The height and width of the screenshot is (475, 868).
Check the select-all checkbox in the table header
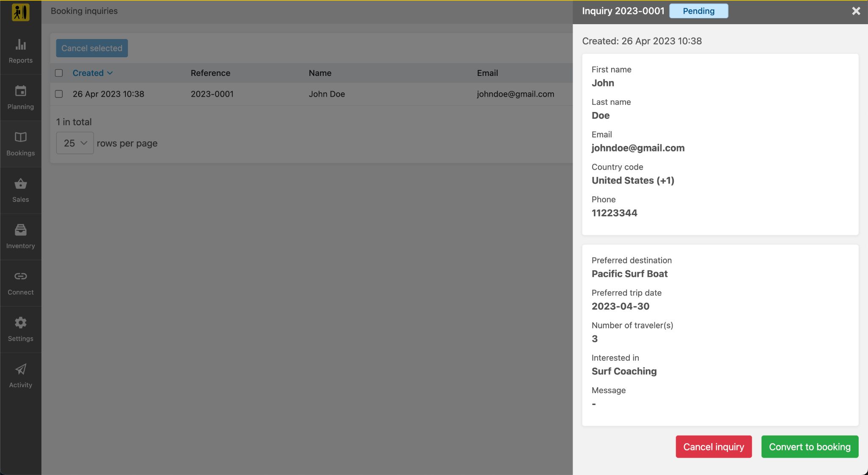(x=59, y=73)
